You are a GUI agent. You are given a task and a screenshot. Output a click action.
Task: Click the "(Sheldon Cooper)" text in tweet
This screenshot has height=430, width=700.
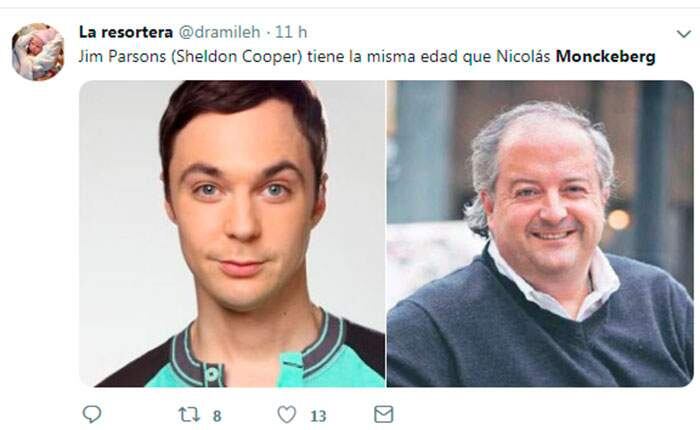237,57
